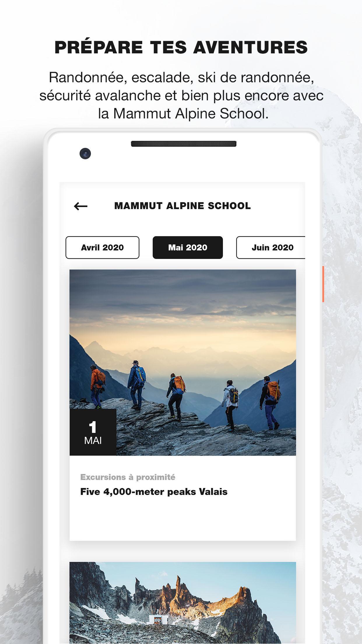Select the Avril 2020 tab
The image size is (362, 644).
[x=102, y=247]
